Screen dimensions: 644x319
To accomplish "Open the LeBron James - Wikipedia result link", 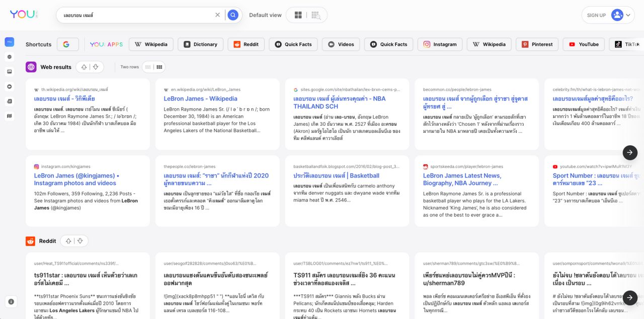I will (x=200, y=99).
